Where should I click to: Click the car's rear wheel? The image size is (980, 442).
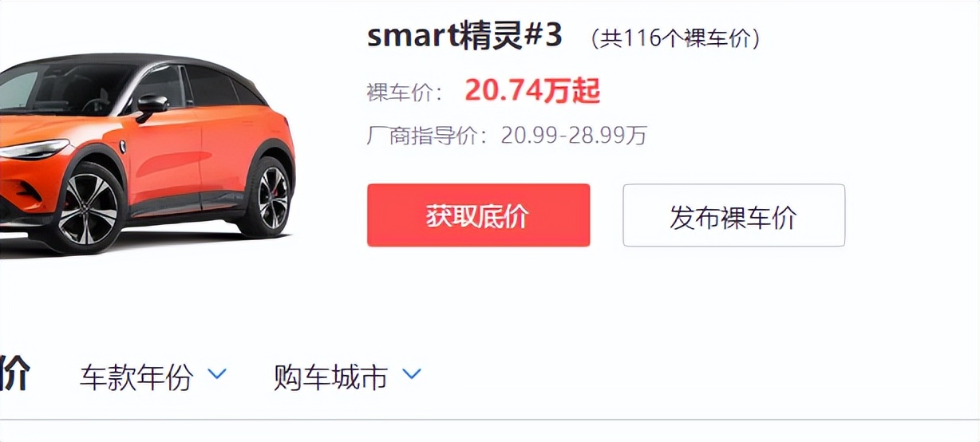(x=264, y=195)
